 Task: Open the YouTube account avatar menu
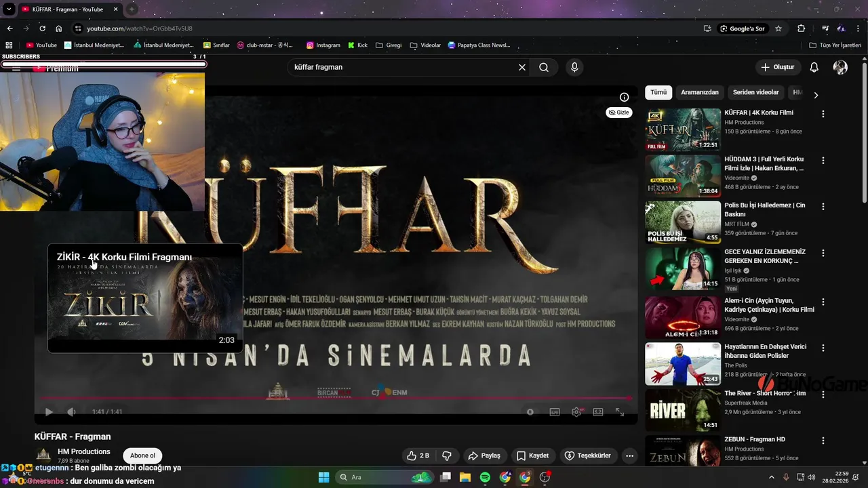coord(840,67)
